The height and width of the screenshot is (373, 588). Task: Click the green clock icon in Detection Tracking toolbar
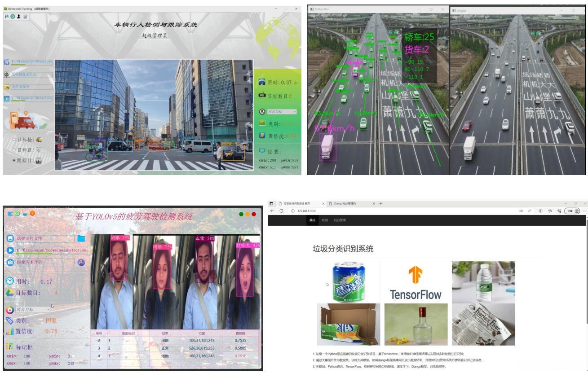[x=13, y=16]
